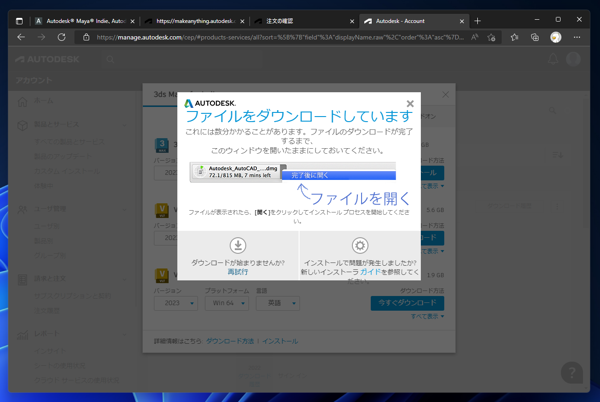Collapse 請求と注文 sidebar section
The height and width of the screenshot is (402, 600).
pyautogui.click(x=124, y=279)
